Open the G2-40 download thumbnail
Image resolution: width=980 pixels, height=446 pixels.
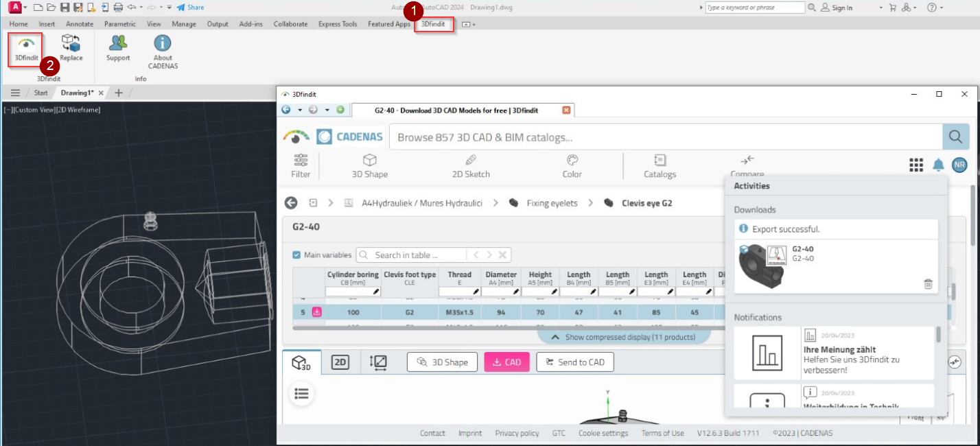(x=762, y=266)
